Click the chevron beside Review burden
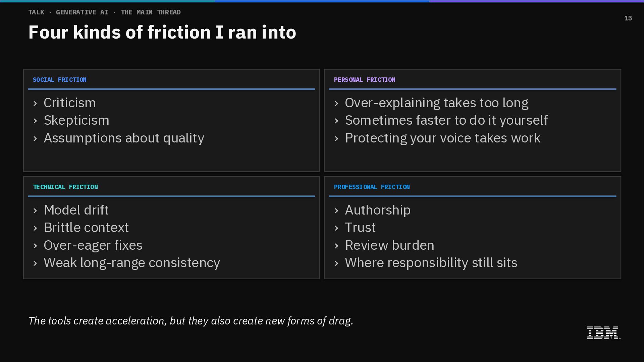Viewport: 644px width, 362px height. coord(336,246)
